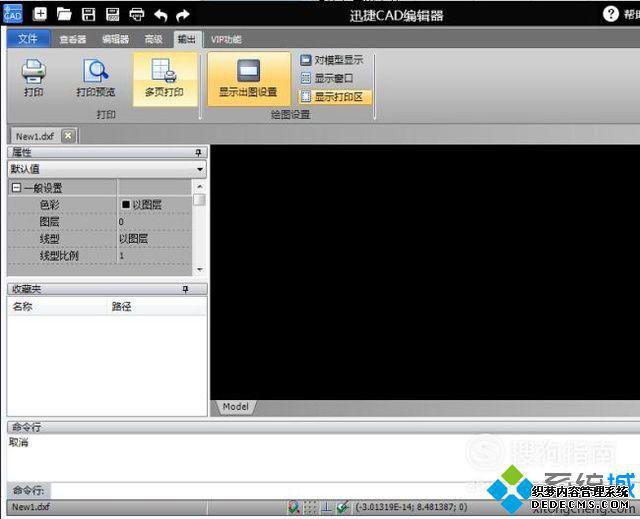Select the 输出 ribbon tab
This screenshot has height=519, width=640.
click(187, 39)
